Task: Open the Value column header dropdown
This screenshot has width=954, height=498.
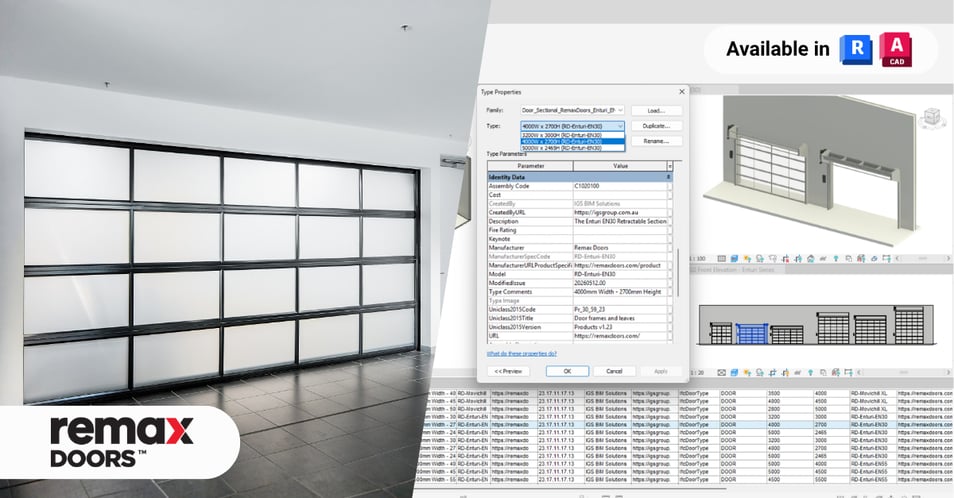Action: click(x=670, y=165)
